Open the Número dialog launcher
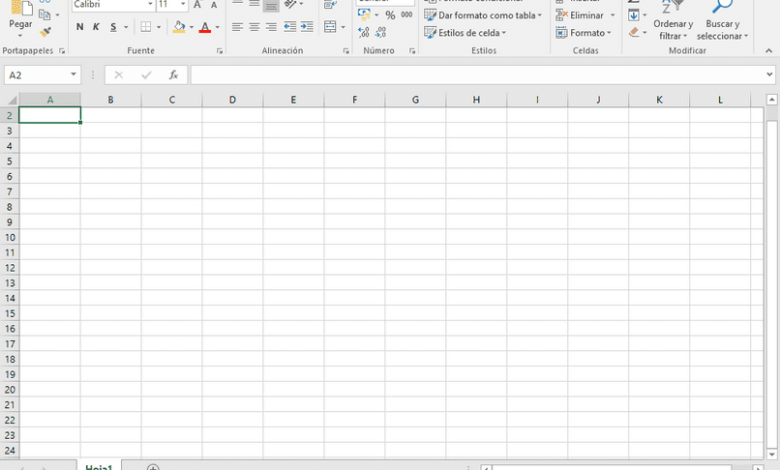The image size is (780, 470). [x=412, y=51]
